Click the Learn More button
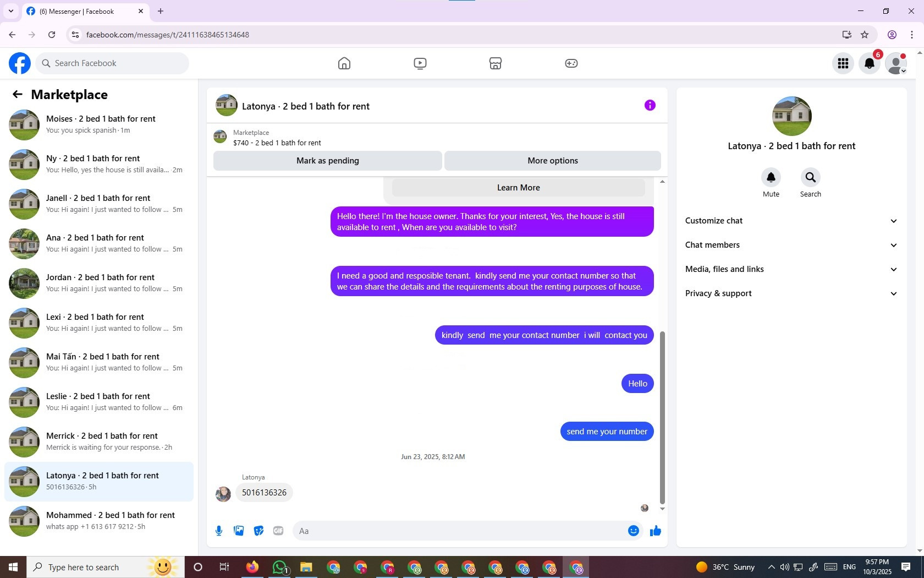Viewport: 924px width, 578px height. tap(519, 188)
